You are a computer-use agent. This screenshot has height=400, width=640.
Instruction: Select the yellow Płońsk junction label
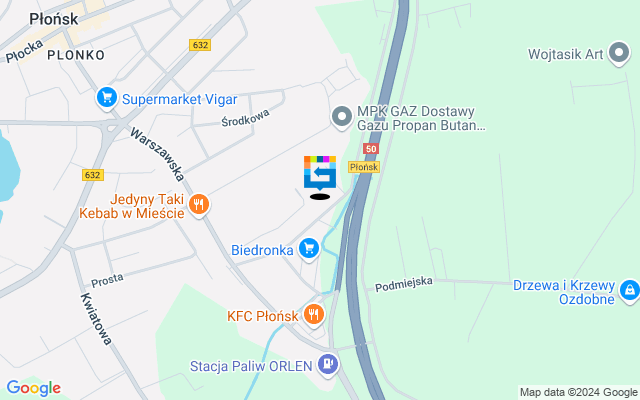point(364,167)
